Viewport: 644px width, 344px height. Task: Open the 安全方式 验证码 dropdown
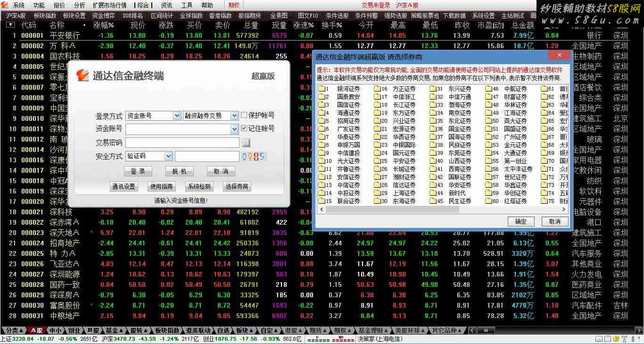(168, 156)
